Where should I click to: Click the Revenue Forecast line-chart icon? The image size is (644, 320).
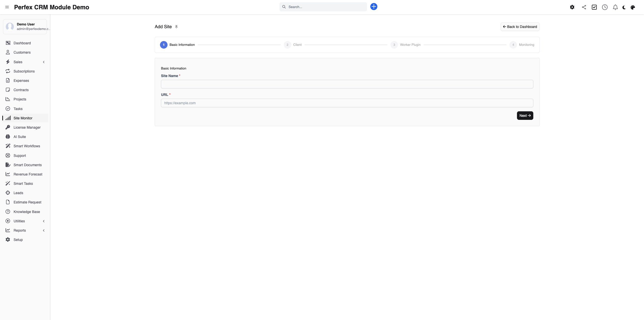click(x=8, y=174)
